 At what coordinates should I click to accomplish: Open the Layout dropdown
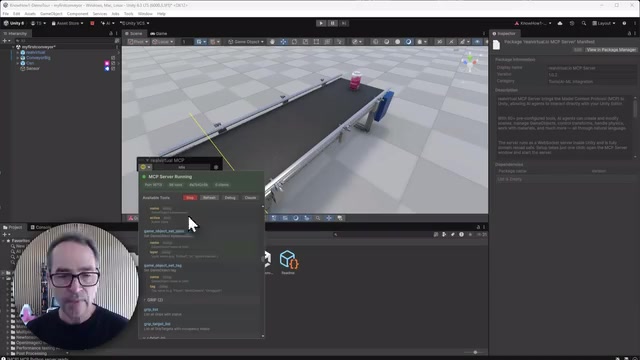point(604,23)
